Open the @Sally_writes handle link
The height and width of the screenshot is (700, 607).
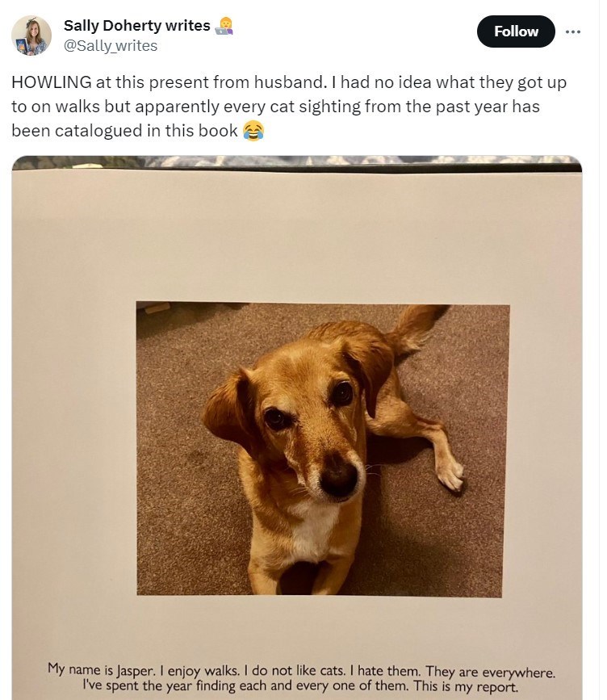click(111, 45)
